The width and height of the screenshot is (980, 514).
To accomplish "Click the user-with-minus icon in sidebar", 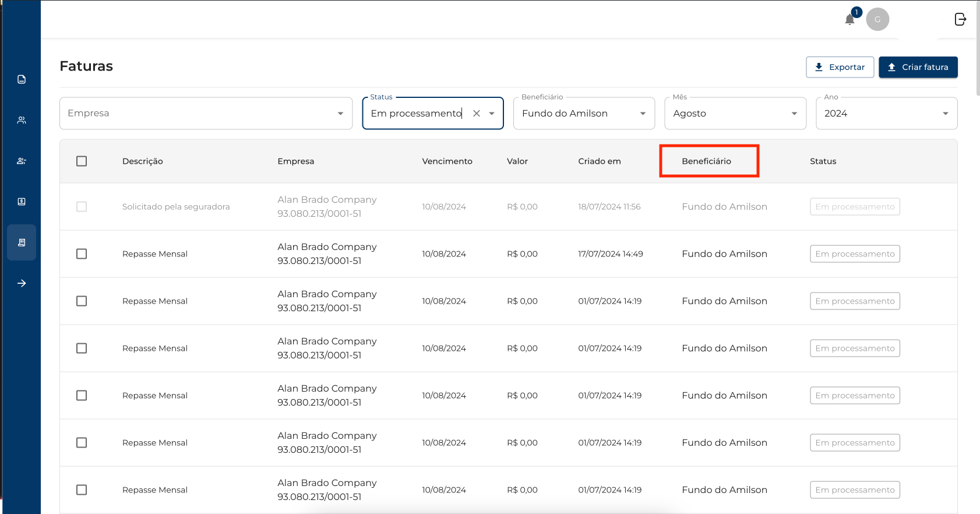I will (x=22, y=161).
